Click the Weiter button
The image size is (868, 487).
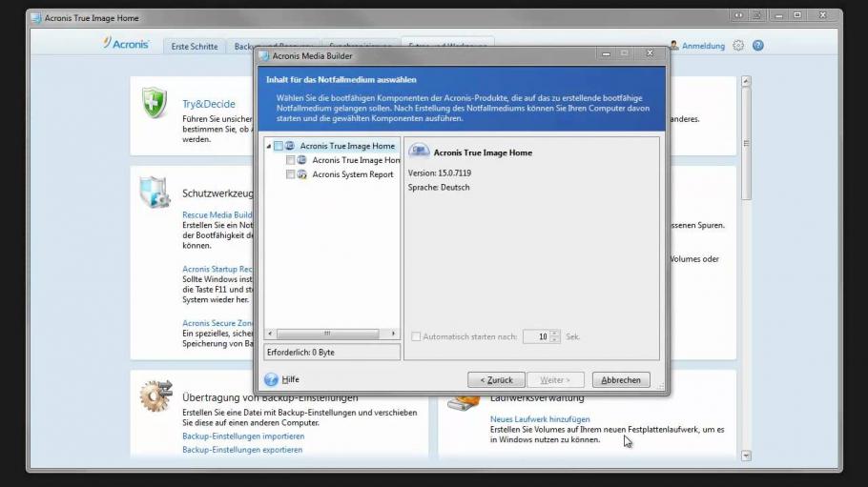[x=555, y=380]
